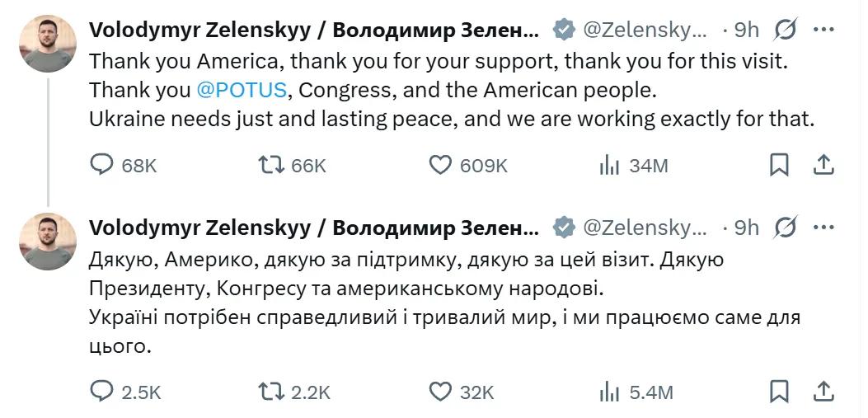The height and width of the screenshot is (418, 868).
Task: Open more options menu on first tweet
Action: [x=823, y=30]
